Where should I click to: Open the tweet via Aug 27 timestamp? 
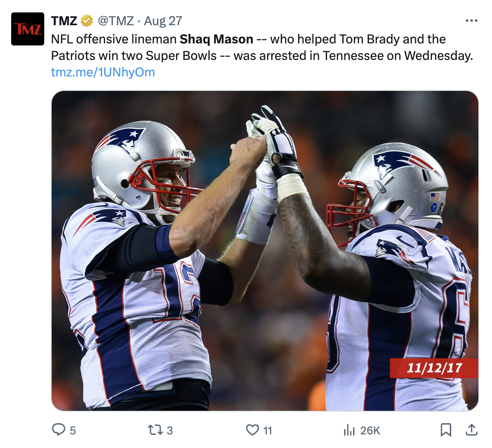click(163, 21)
